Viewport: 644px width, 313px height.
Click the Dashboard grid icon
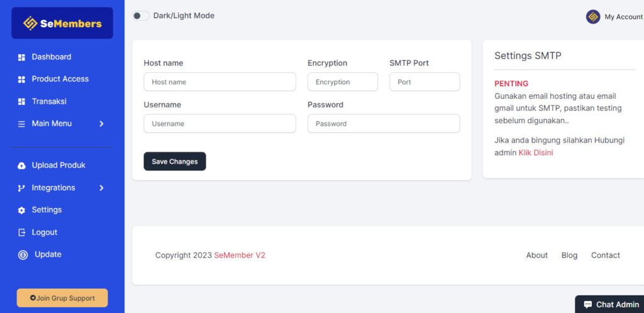point(21,57)
